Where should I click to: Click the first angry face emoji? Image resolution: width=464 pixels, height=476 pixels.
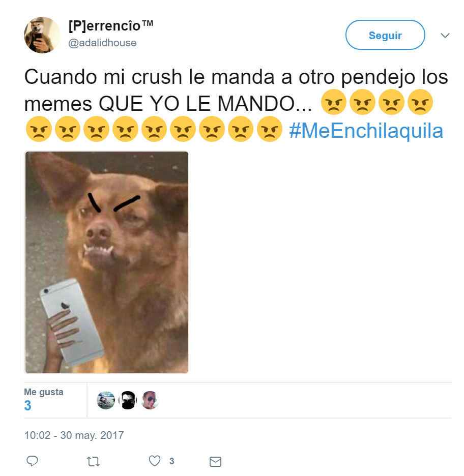tap(333, 102)
